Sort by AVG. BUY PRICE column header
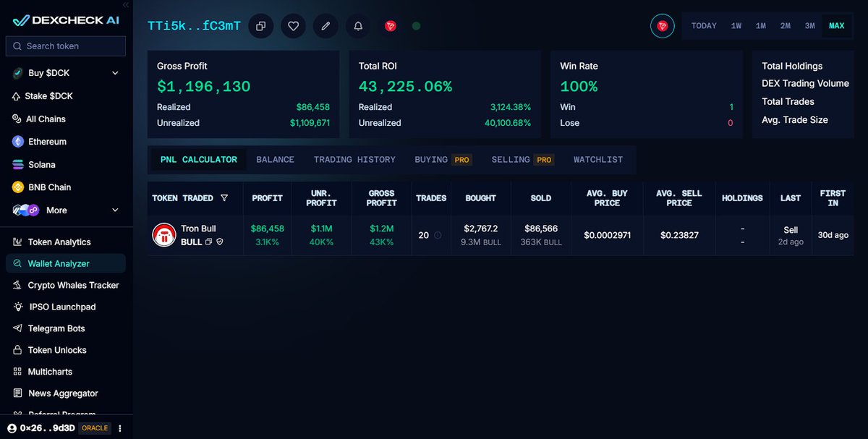Viewport: 868px width, 439px height. (607, 198)
